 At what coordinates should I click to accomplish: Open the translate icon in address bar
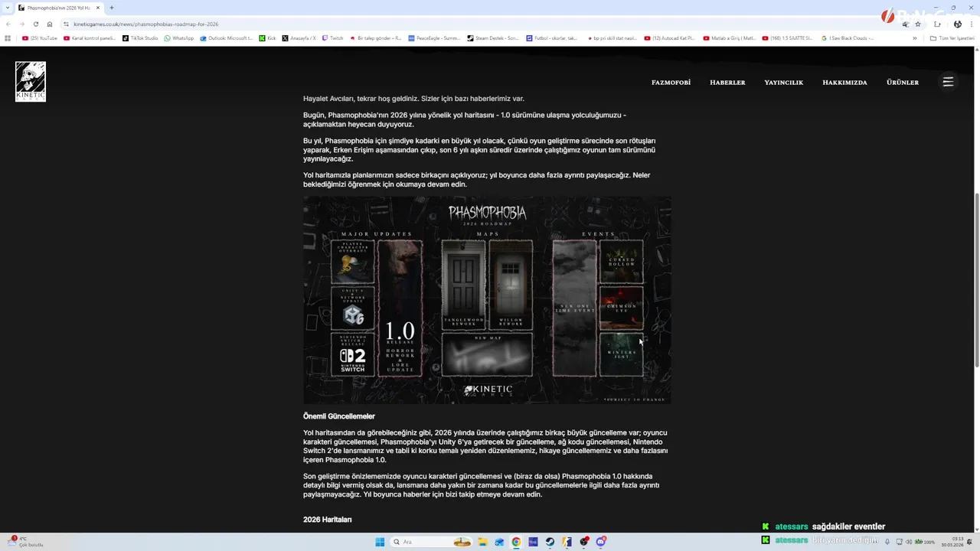906,24
